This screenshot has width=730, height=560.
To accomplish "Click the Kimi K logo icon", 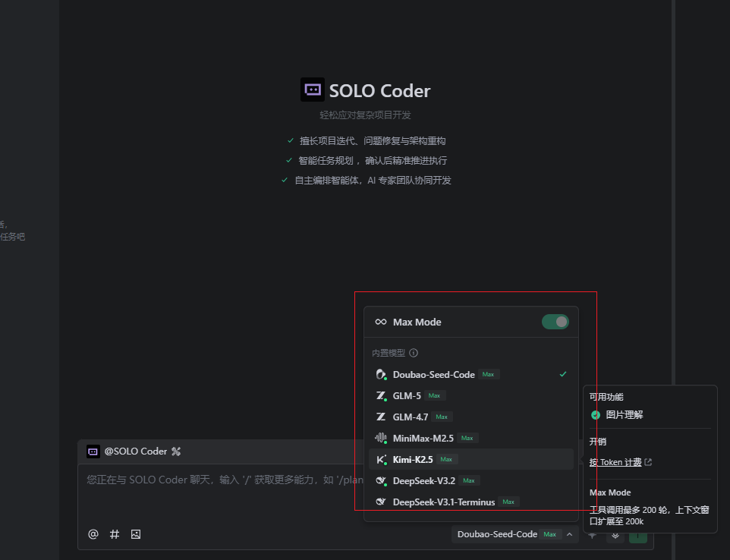I will [x=381, y=459].
